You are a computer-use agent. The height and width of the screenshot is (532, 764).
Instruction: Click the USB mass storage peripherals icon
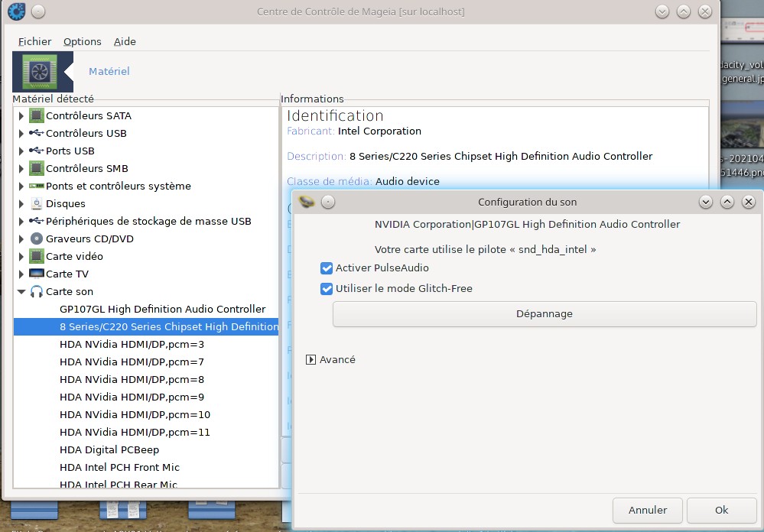coord(37,221)
